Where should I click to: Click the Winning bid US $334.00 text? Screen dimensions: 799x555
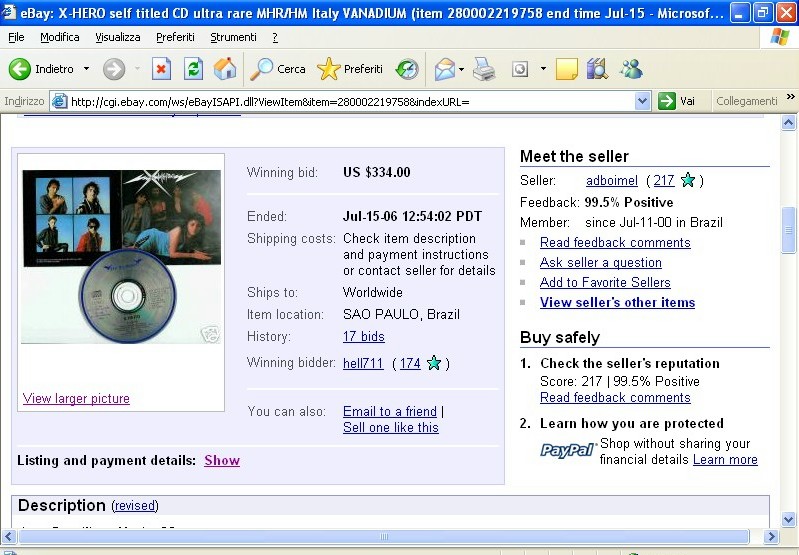click(377, 172)
